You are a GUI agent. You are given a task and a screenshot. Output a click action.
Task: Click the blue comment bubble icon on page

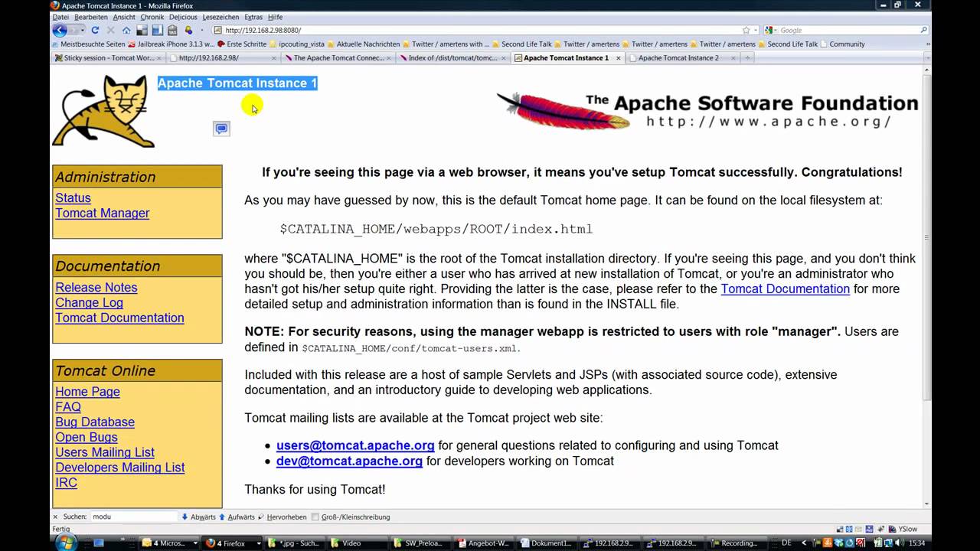pyautogui.click(x=221, y=129)
